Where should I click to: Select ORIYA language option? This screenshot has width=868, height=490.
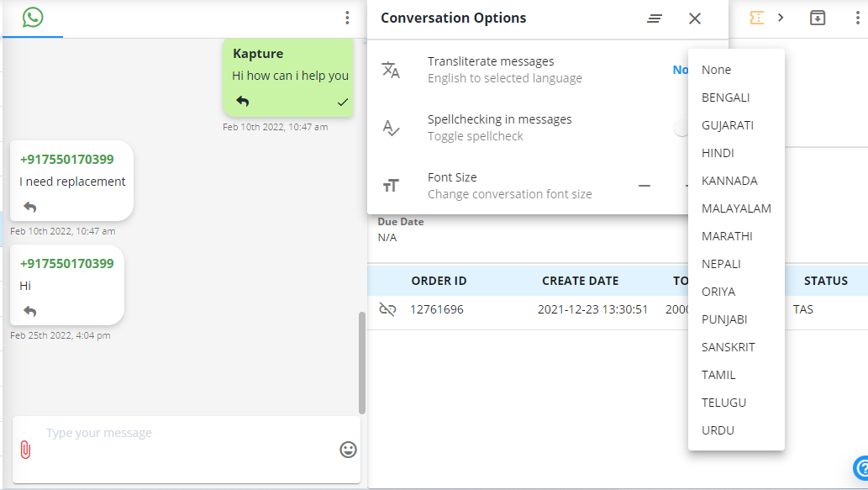[736, 292]
